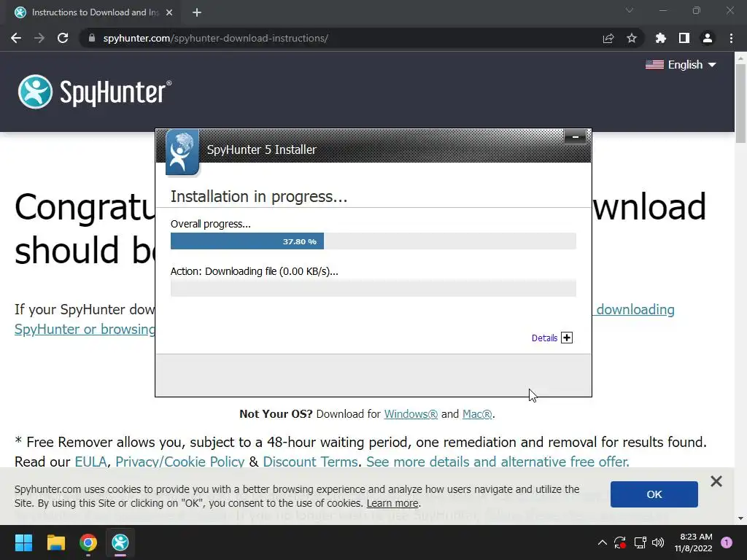
Task: Click the SpyHunter 5 Installer globe logo
Action: [182, 152]
